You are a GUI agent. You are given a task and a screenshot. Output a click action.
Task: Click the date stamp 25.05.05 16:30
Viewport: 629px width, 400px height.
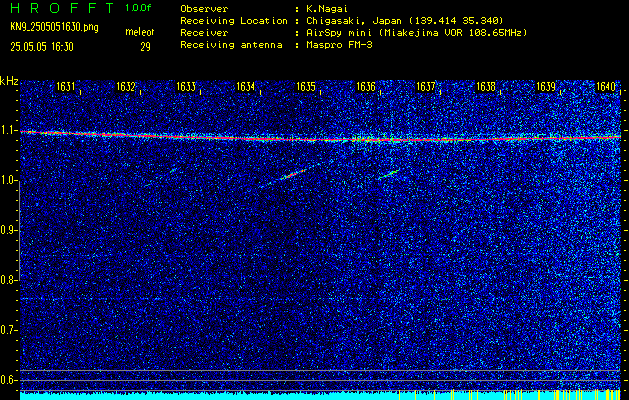coord(42,47)
